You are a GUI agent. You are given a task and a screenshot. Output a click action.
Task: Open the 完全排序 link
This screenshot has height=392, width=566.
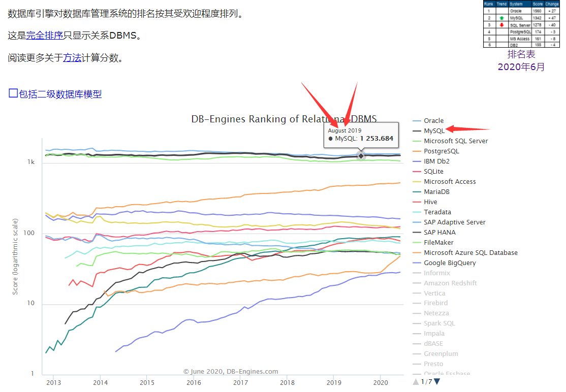point(45,36)
